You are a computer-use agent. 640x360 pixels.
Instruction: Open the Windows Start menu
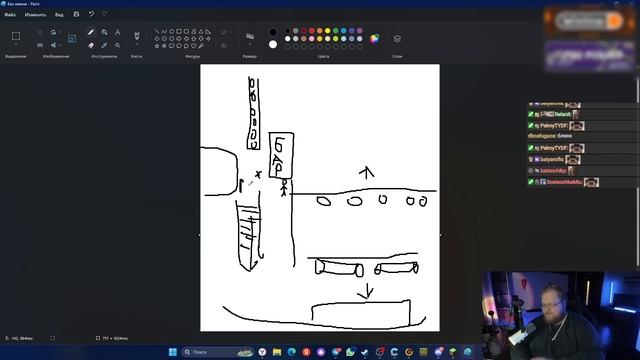pyautogui.click(x=173, y=352)
